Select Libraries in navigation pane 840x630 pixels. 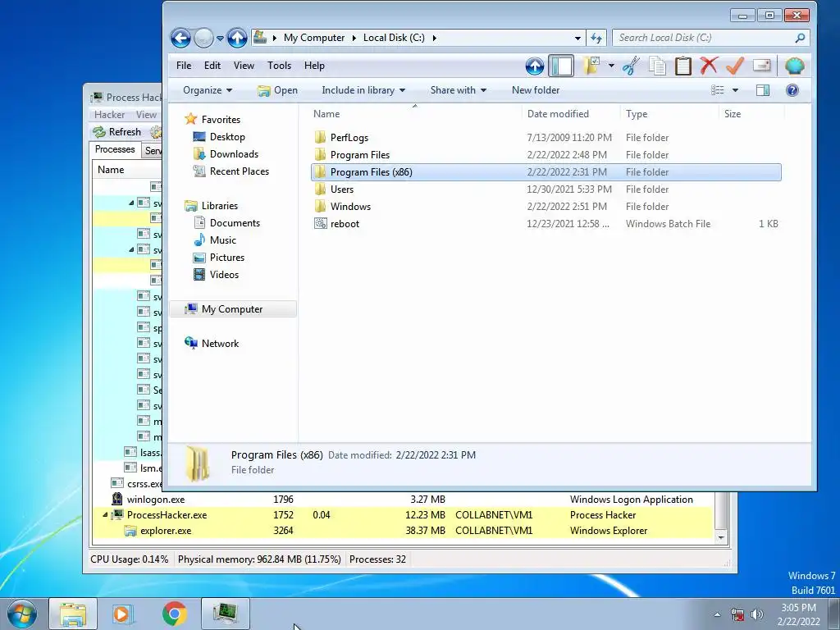click(x=219, y=206)
